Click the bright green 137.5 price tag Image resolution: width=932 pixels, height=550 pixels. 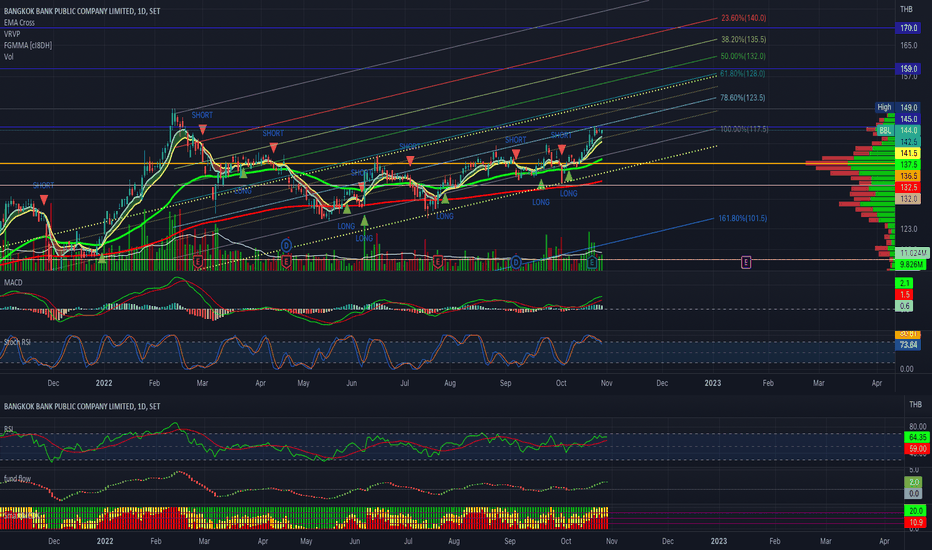[x=908, y=165]
